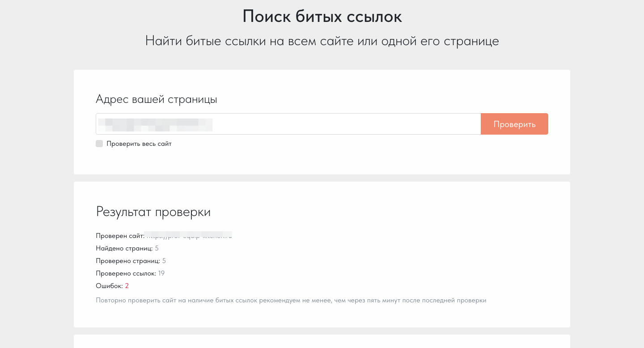
Task: Click the gray recheck recommendation note
Action: (x=291, y=300)
